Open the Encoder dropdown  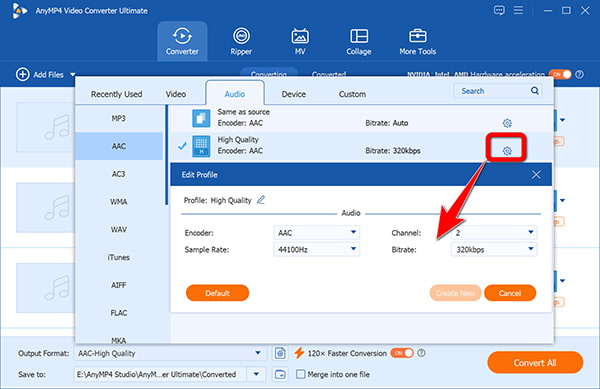[316, 233]
